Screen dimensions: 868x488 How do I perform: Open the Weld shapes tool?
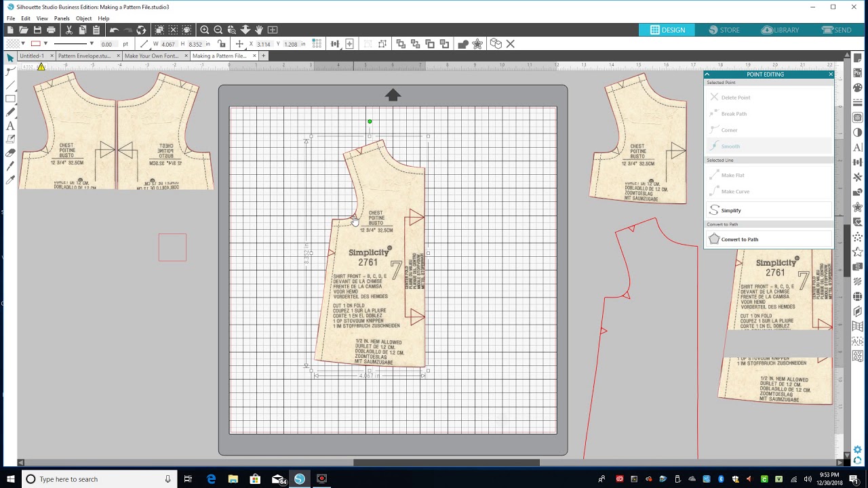463,44
